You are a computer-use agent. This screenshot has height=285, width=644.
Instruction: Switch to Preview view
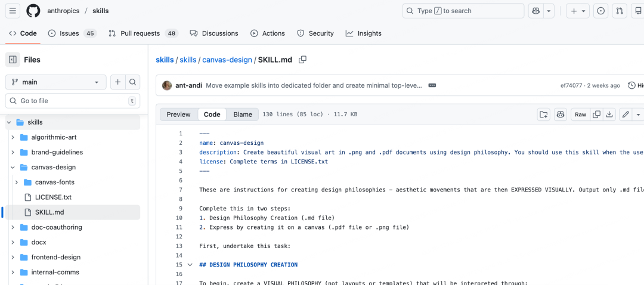(179, 114)
